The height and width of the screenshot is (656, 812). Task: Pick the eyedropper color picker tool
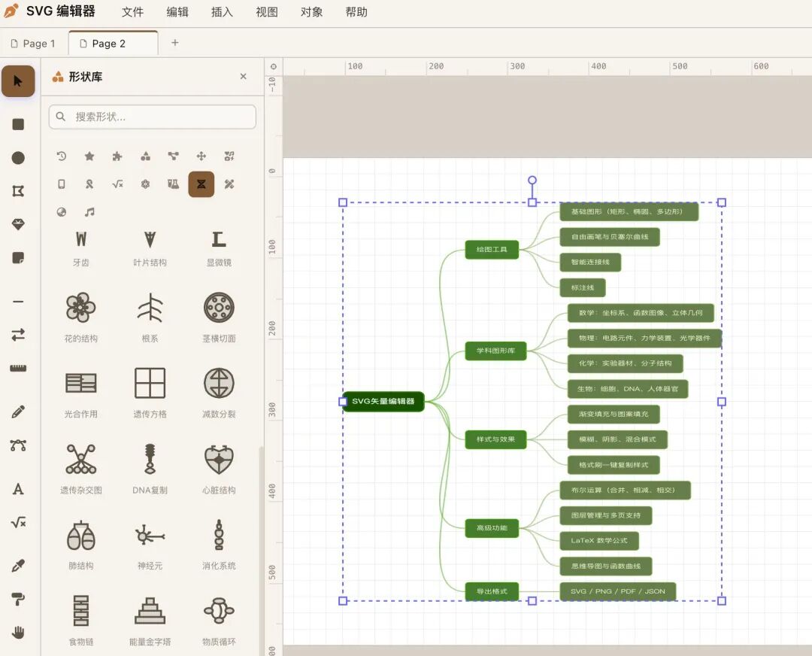tap(18, 566)
